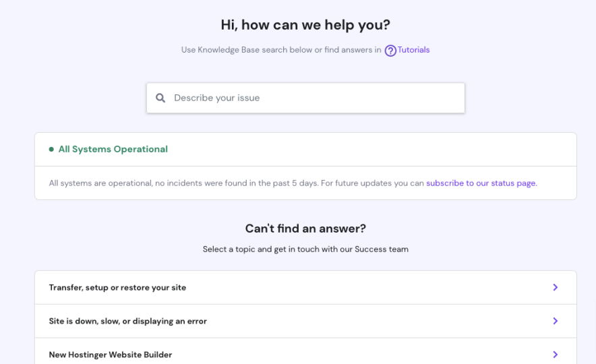Choose the "New Hostinger Website Builder" topic
596x364 pixels.
click(110, 355)
